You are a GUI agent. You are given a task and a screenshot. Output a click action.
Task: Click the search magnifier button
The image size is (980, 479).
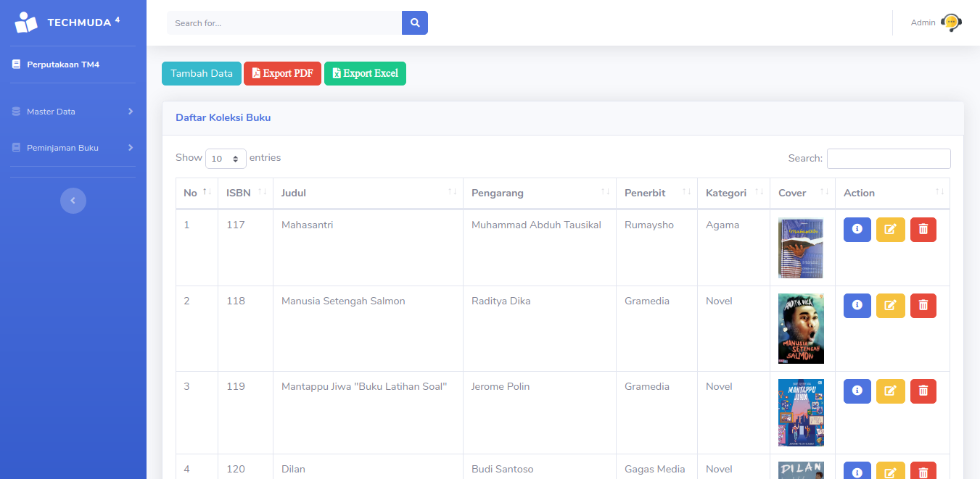click(x=415, y=22)
